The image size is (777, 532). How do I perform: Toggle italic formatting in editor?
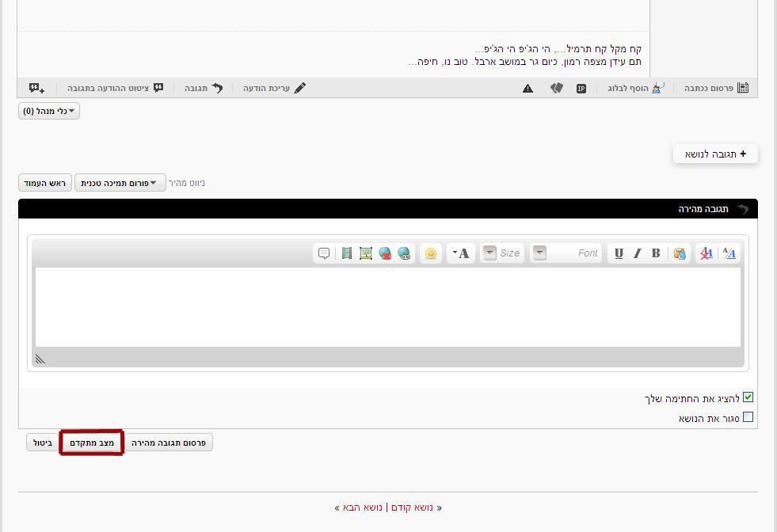tap(637, 253)
